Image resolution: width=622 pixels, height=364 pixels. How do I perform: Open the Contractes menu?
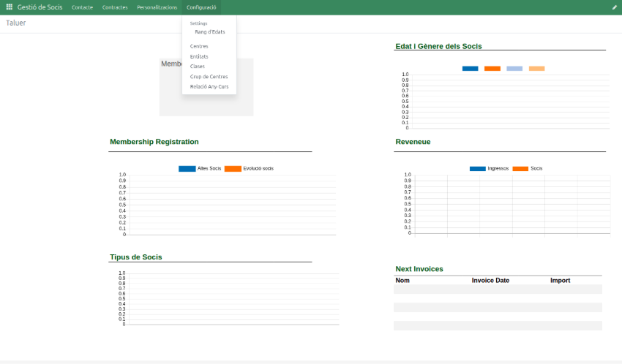(x=115, y=7)
